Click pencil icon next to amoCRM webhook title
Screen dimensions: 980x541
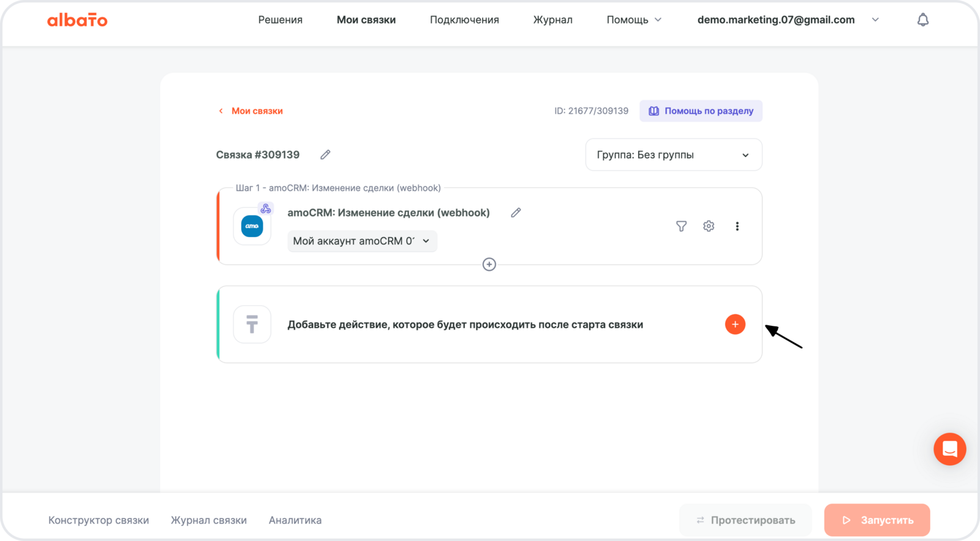tap(516, 213)
